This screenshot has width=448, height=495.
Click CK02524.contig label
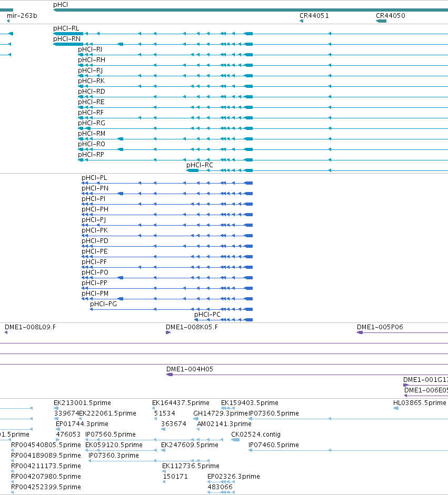(256, 435)
